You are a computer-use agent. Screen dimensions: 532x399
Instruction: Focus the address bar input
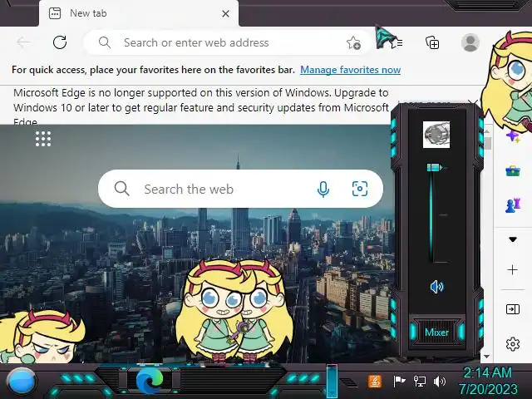coord(228,42)
